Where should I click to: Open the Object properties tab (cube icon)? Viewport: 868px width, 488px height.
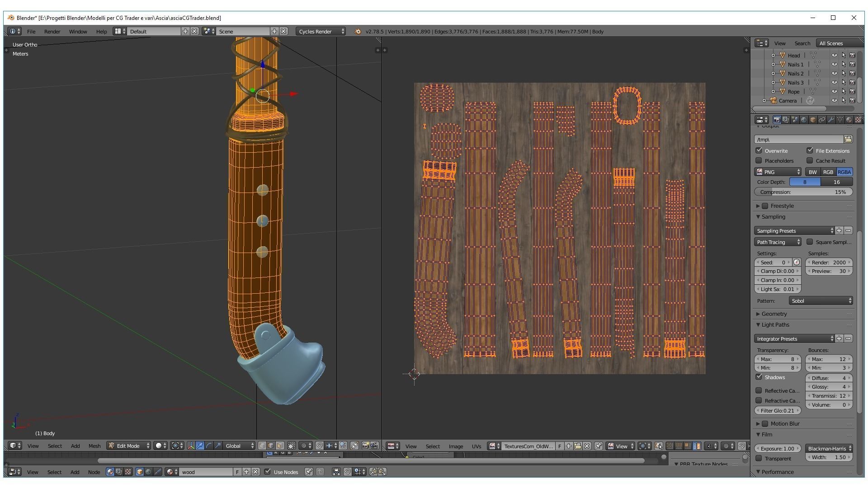813,120
